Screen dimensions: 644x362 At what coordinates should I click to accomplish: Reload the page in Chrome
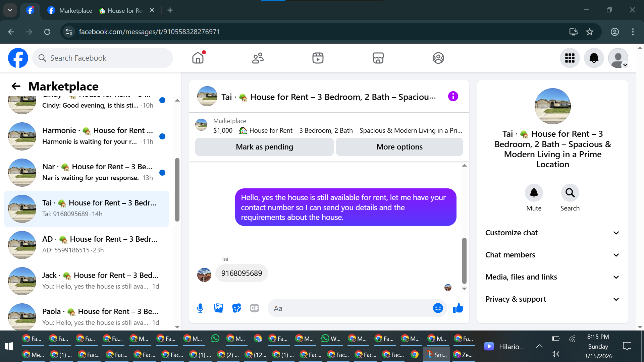(x=47, y=32)
